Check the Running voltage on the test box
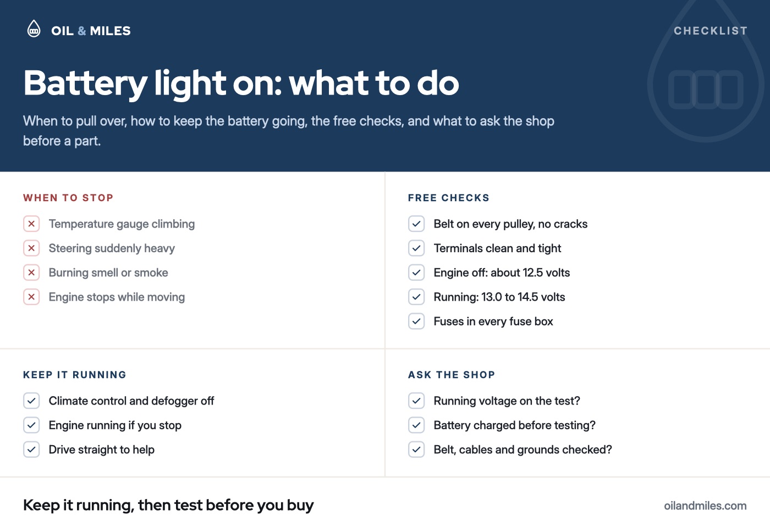The height and width of the screenshot is (532, 770). tap(416, 401)
